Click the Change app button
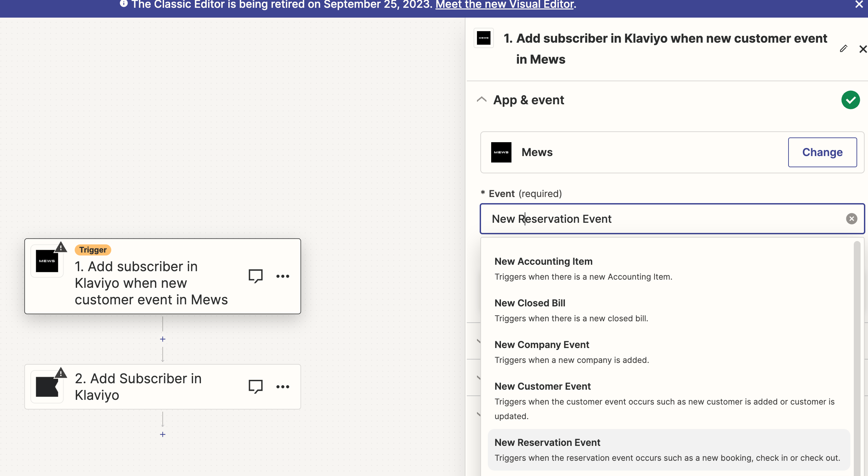The image size is (868, 476). point(822,152)
